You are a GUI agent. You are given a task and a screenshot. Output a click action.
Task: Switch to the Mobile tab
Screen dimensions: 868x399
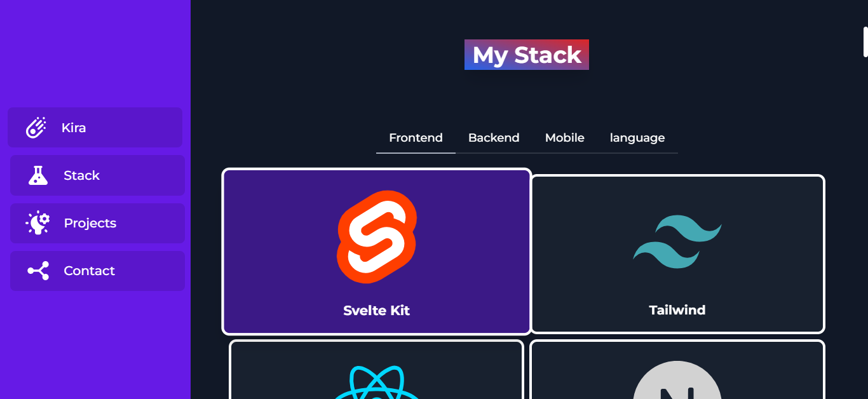pyautogui.click(x=565, y=138)
